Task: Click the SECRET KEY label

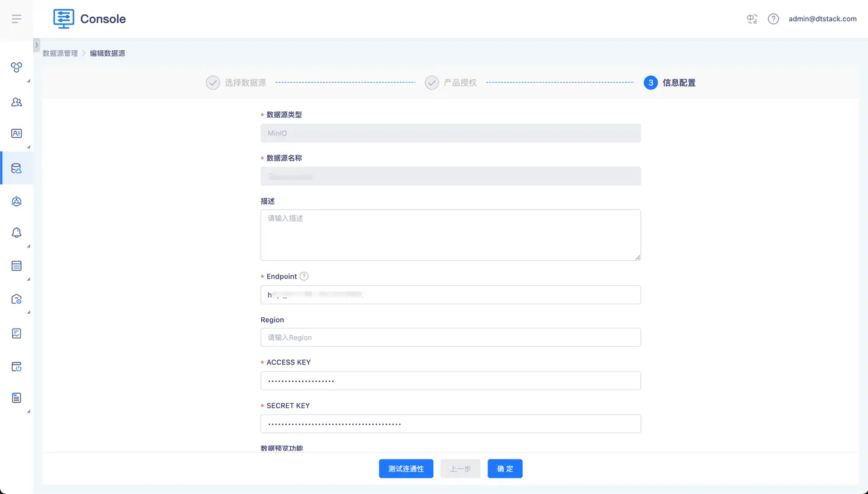Action: tap(288, 406)
